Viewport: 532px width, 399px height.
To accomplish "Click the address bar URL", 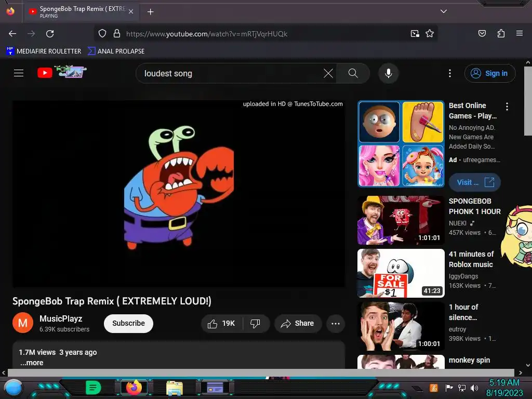I will pyautogui.click(x=207, y=34).
